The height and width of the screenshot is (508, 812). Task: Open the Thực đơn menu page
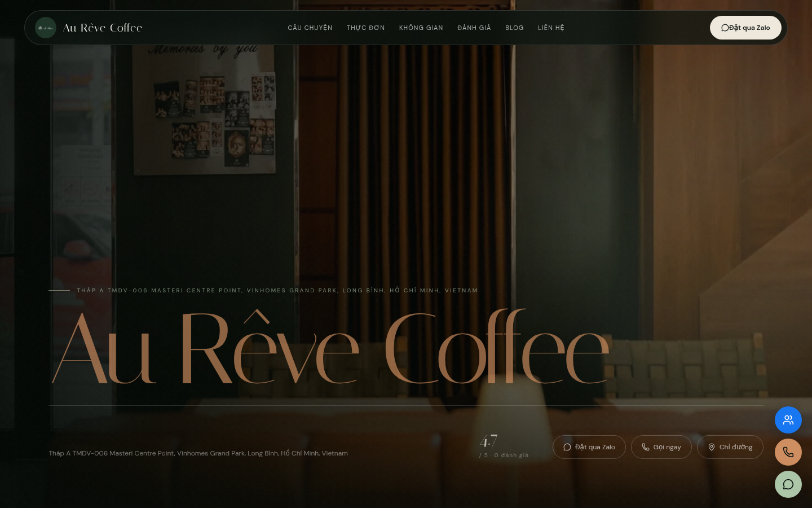tap(366, 28)
